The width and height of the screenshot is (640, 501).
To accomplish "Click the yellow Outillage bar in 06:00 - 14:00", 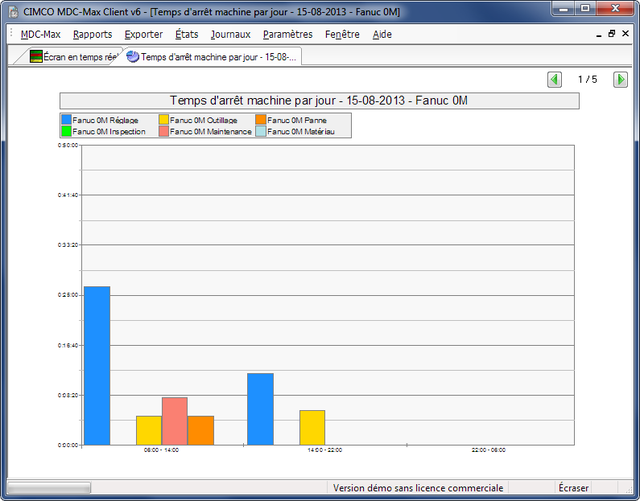I will tap(149, 430).
